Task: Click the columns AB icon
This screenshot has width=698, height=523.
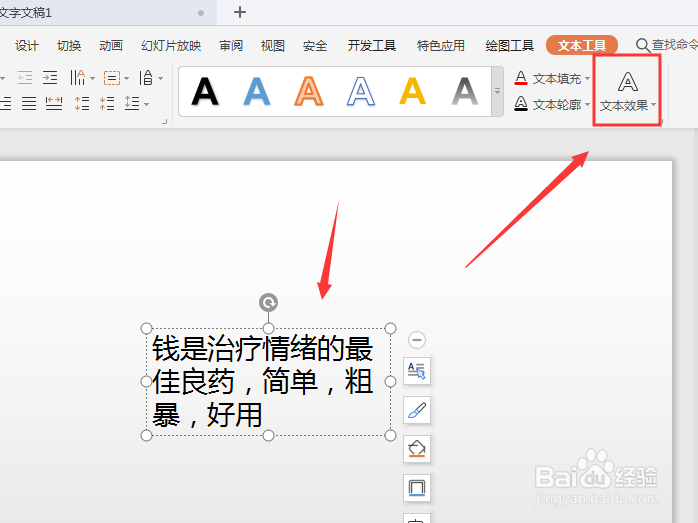Action: 146,77
